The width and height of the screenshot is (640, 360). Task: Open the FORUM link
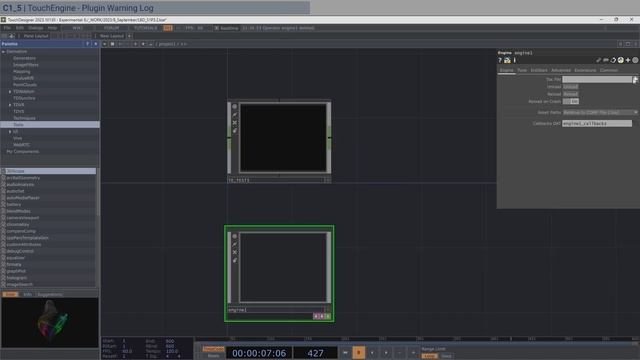point(111,28)
